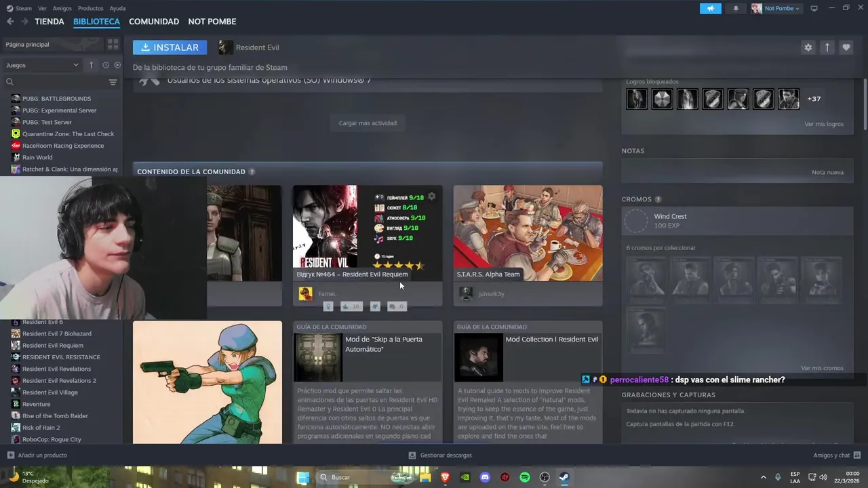Open the game settings gear icon
The width and height of the screenshot is (868, 488).
click(x=808, y=47)
